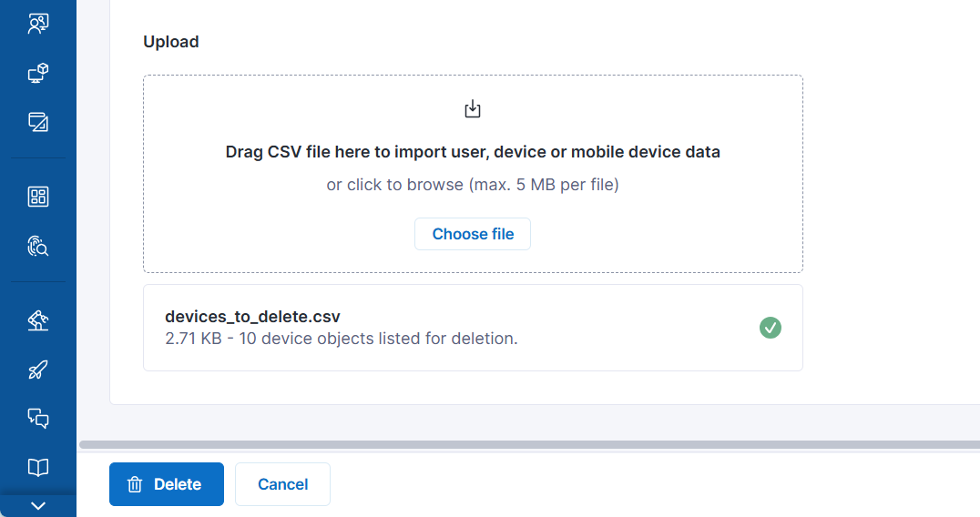Open the dashboard grid sidebar icon
This screenshot has height=517, width=980.
tap(37, 197)
